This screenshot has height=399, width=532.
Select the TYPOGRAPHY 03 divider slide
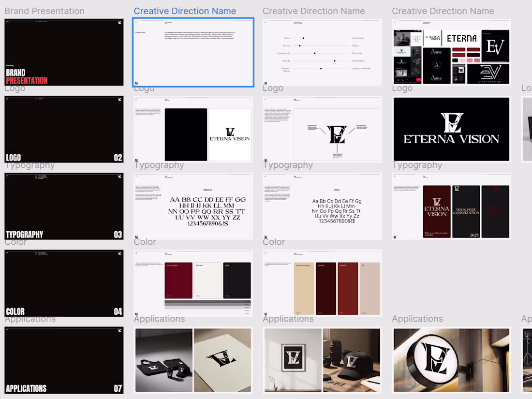click(x=64, y=206)
